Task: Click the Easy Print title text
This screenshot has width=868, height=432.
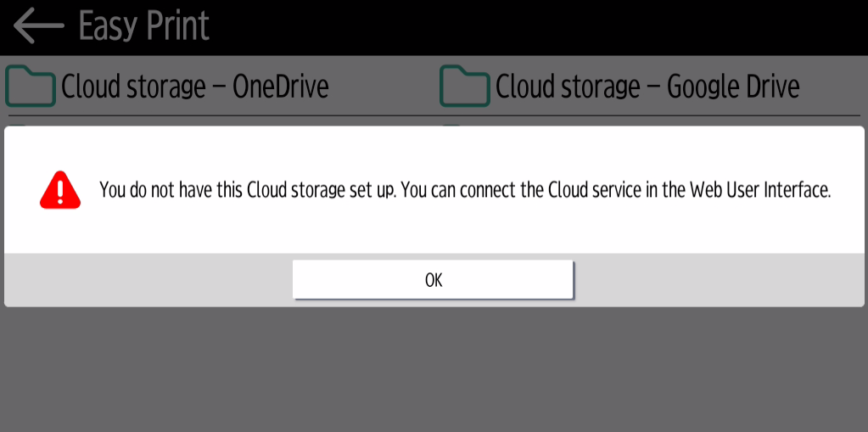Action: (x=143, y=26)
